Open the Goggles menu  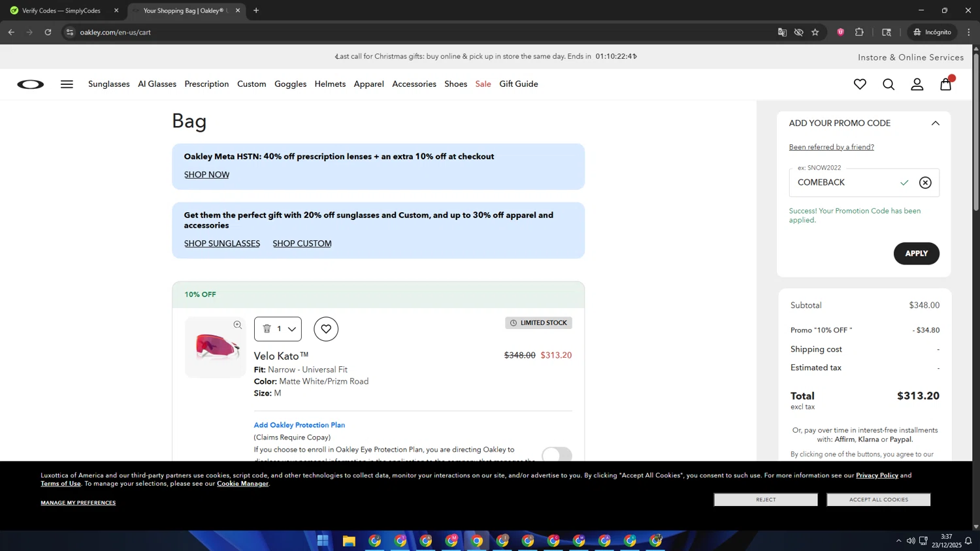pyautogui.click(x=290, y=84)
